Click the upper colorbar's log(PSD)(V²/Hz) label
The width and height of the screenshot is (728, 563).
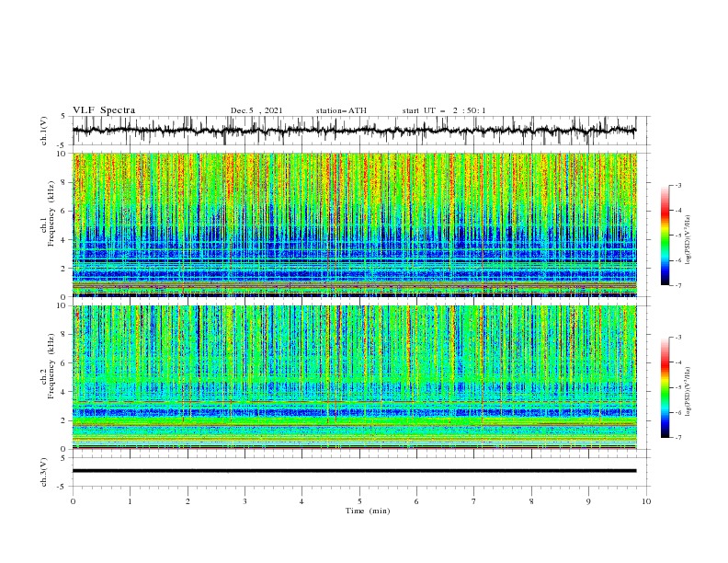[688, 240]
